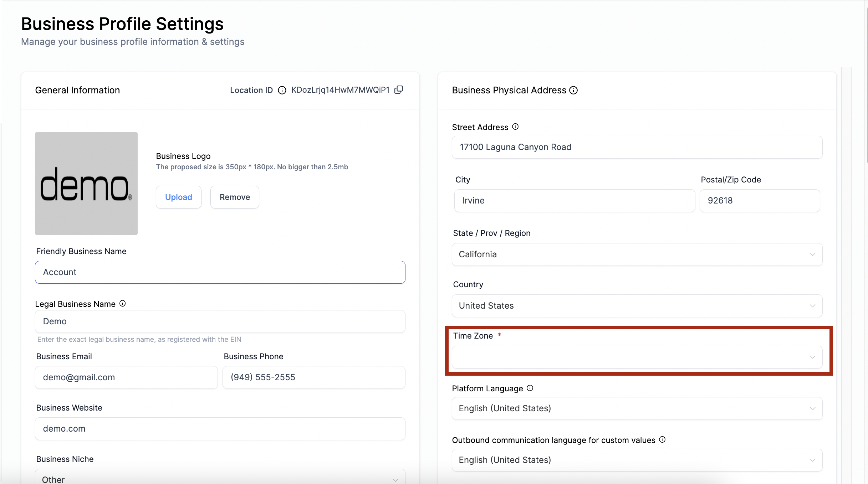Expand the Business Niche dropdown
868x484 pixels.
pos(220,477)
